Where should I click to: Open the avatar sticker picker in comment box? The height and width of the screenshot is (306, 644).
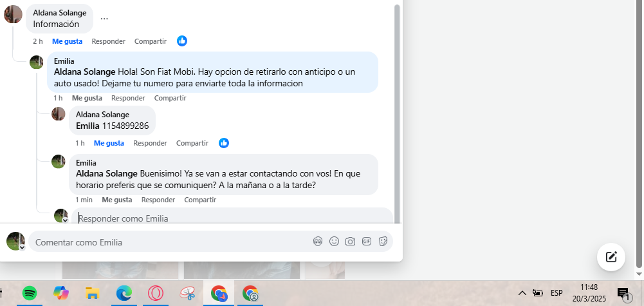(x=317, y=242)
